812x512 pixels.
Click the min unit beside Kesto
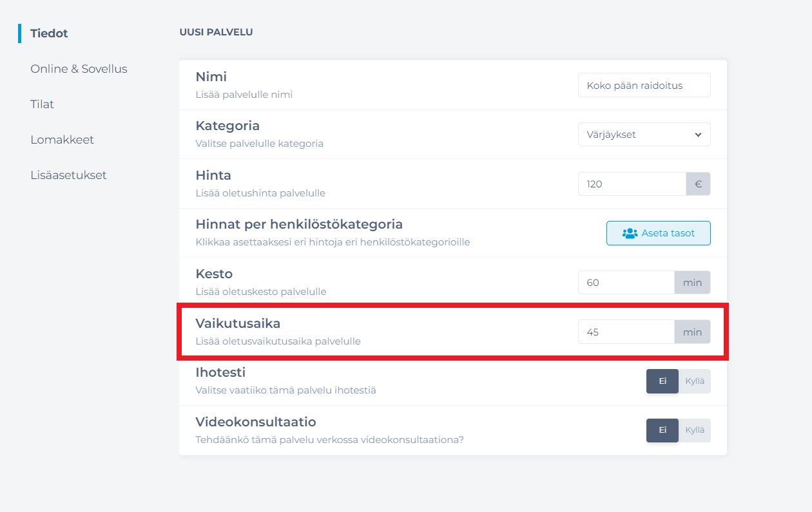tap(692, 283)
